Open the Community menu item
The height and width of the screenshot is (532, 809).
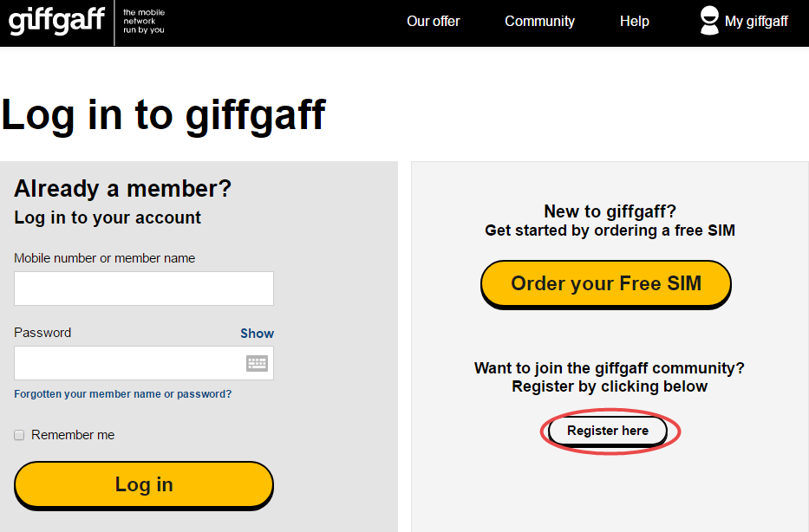point(539,21)
